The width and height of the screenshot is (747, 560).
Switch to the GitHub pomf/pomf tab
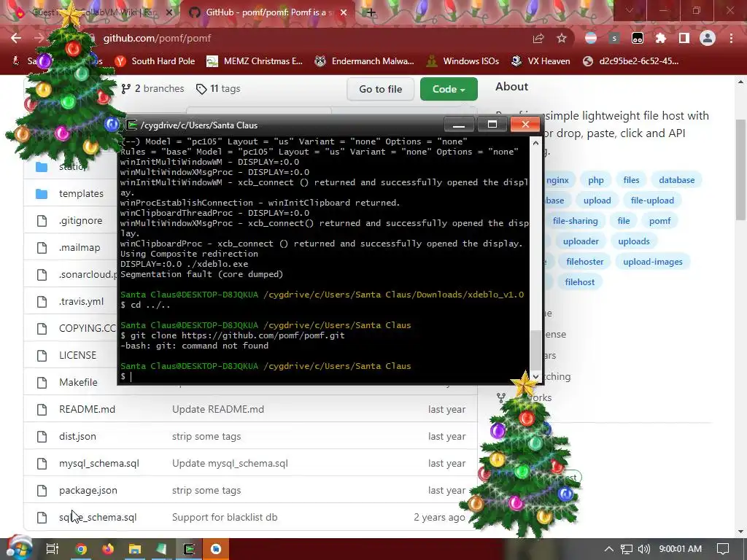[269, 13]
